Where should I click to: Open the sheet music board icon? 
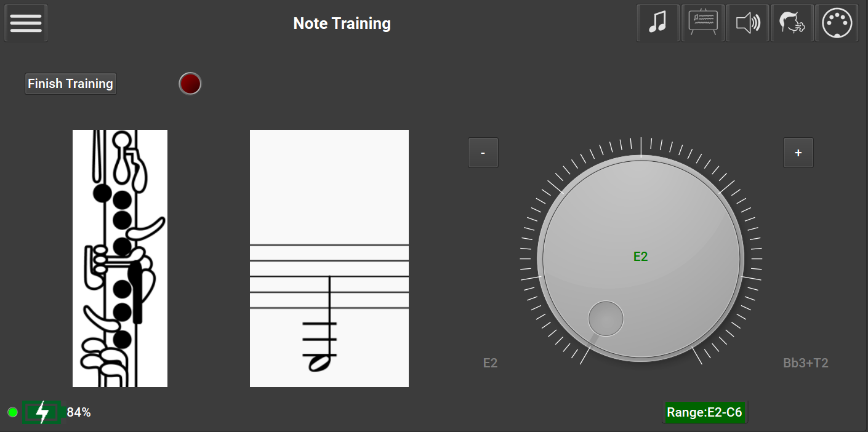(x=702, y=23)
